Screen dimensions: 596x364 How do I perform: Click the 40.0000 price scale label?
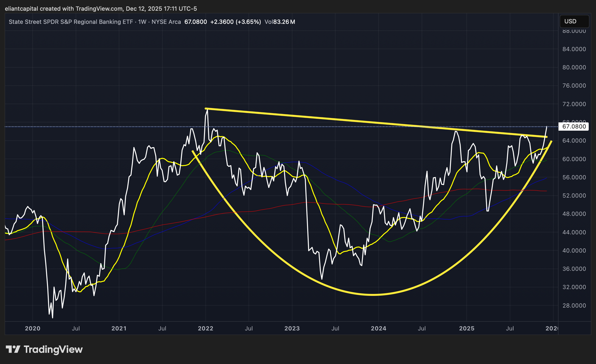pos(574,250)
